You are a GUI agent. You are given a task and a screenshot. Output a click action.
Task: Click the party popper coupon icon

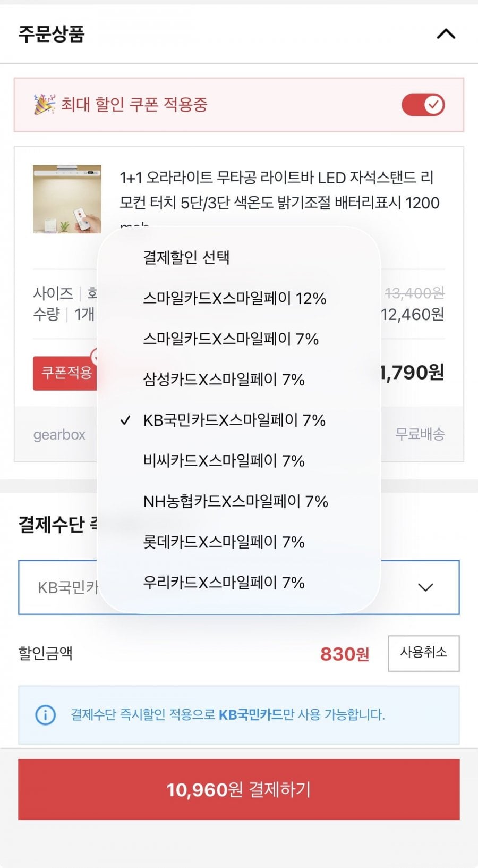coord(44,104)
